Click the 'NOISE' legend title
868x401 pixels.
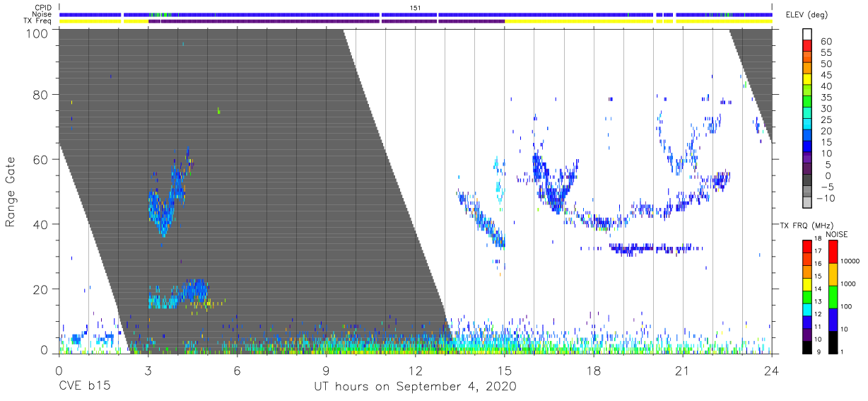[x=836, y=234]
